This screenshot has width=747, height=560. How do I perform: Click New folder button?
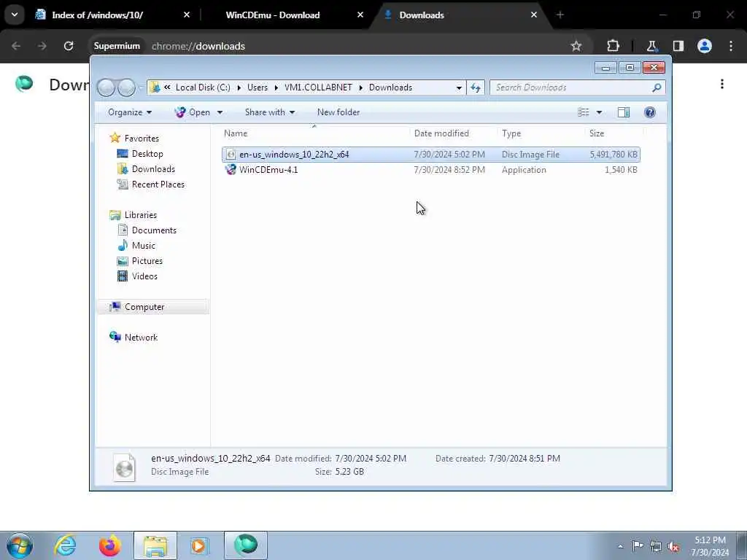338,112
